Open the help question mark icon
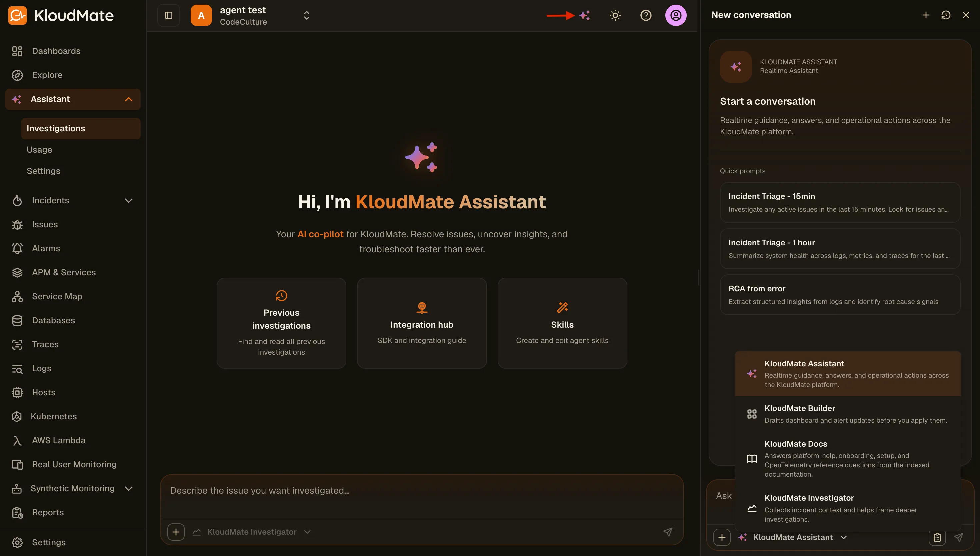 (646, 15)
